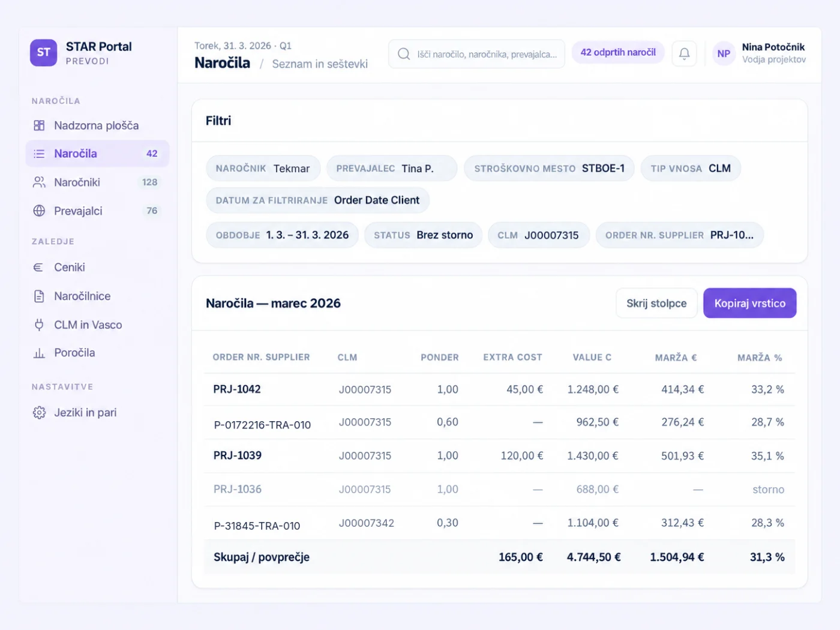Click the Naročilnice document icon
Viewport: 840px width, 630px height.
click(39, 296)
